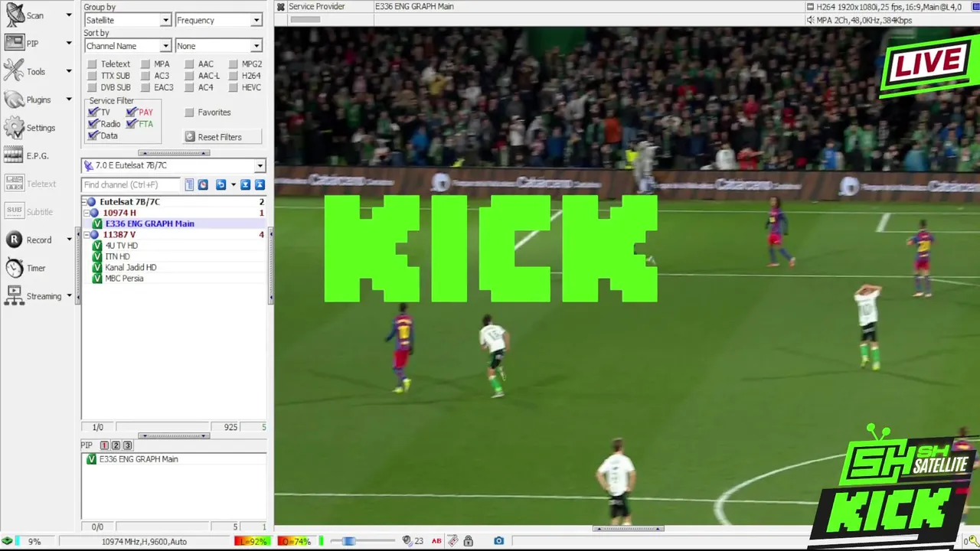This screenshot has width=980, height=551.
Task: Tick the Favorites checkbox
Action: 190,112
